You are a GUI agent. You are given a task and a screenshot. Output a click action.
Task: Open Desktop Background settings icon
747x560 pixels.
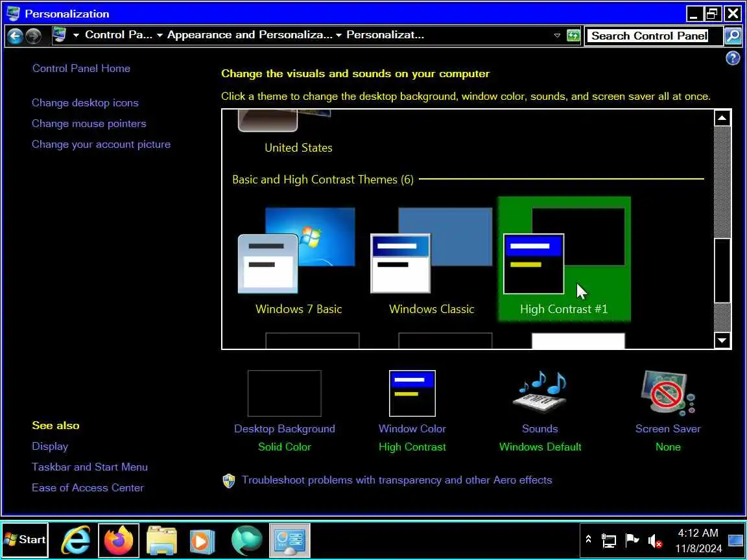285,393
